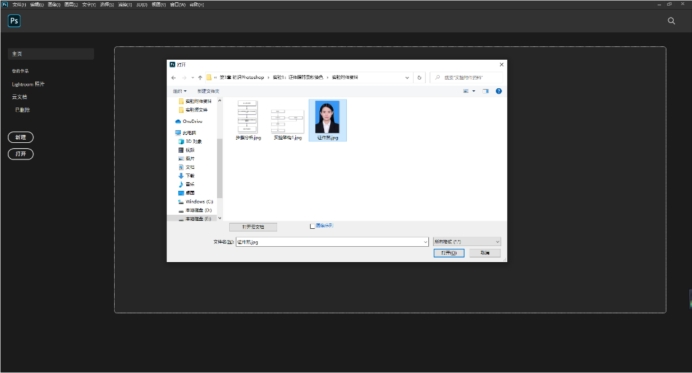Open the 图层 (Layer) menu
The width and height of the screenshot is (692, 373).
pyautogui.click(x=71, y=4)
